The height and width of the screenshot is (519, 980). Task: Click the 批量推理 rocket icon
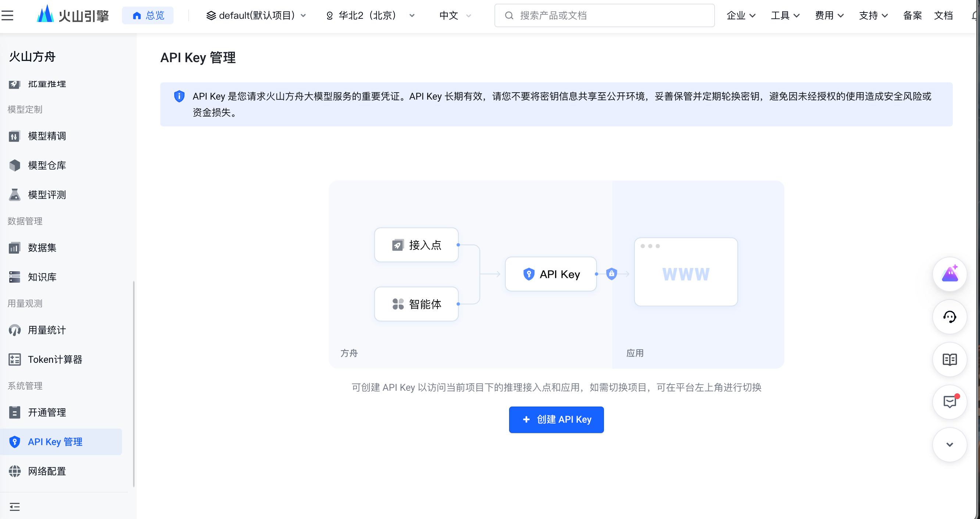tap(14, 84)
